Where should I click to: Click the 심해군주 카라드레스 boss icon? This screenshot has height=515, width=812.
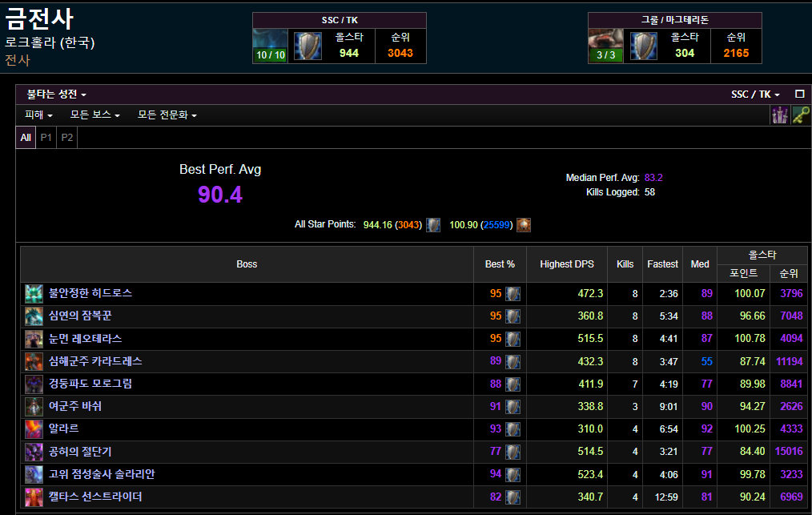tap(34, 362)
